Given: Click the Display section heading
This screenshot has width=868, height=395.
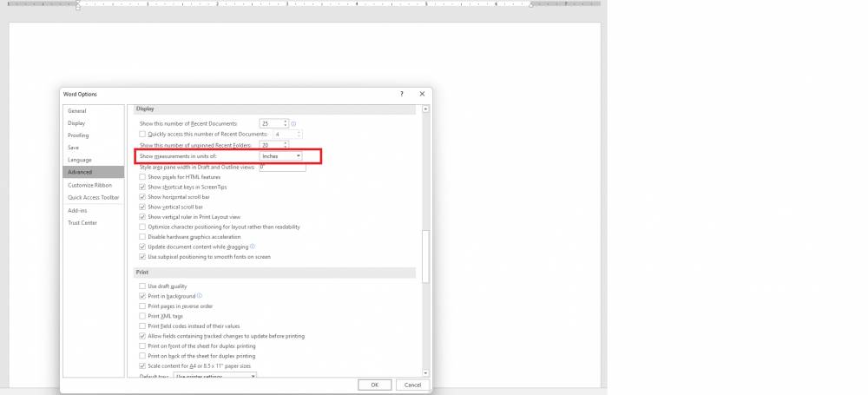Looking at the screenshot, I should [x=145, y=109].
